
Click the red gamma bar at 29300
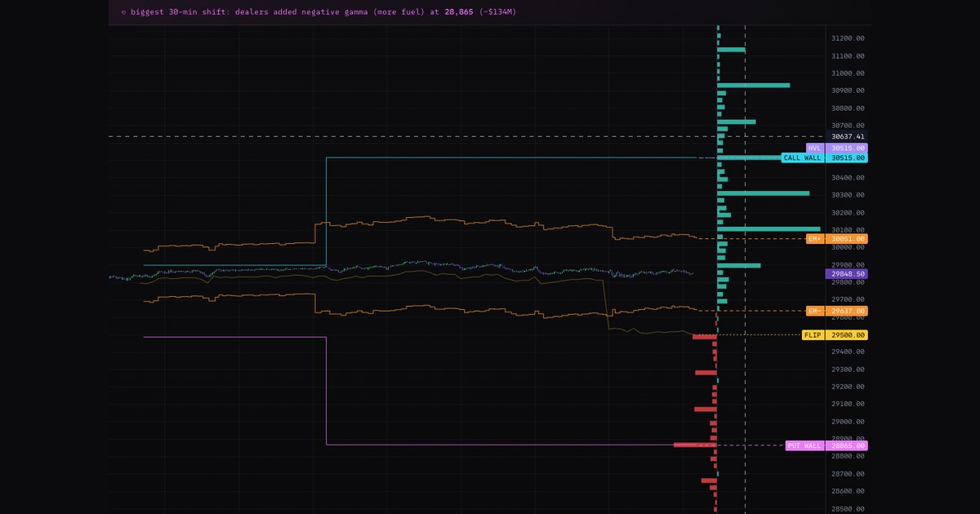pos(706,373)
